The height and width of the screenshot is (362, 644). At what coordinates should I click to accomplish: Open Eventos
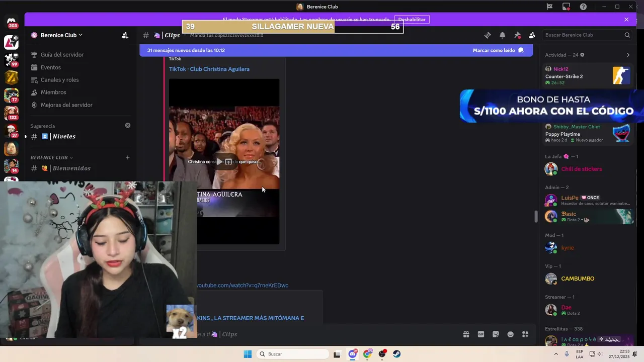[79, 67]
